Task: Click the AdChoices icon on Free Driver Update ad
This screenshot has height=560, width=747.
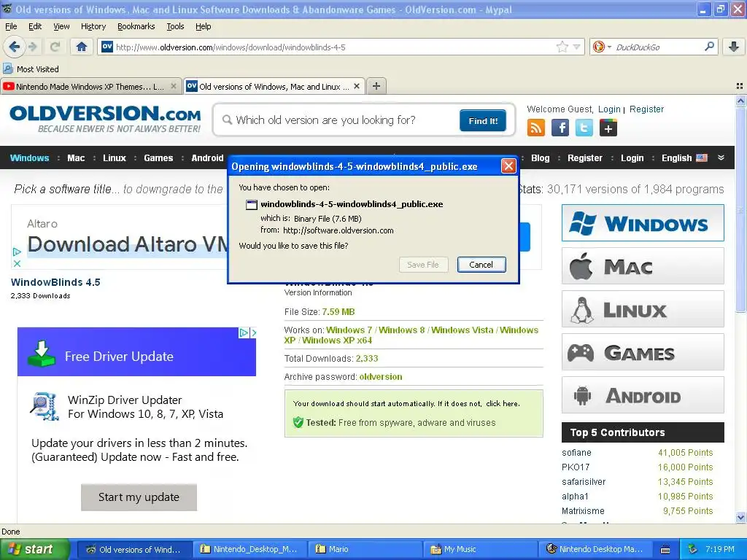Action: pos(244,332)
